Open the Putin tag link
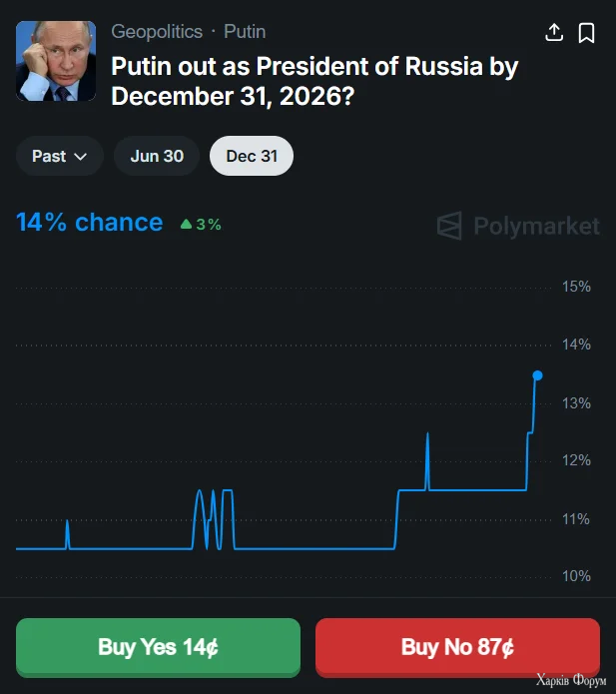Screen dimensions: 616x694 click(x=245, y=32)
